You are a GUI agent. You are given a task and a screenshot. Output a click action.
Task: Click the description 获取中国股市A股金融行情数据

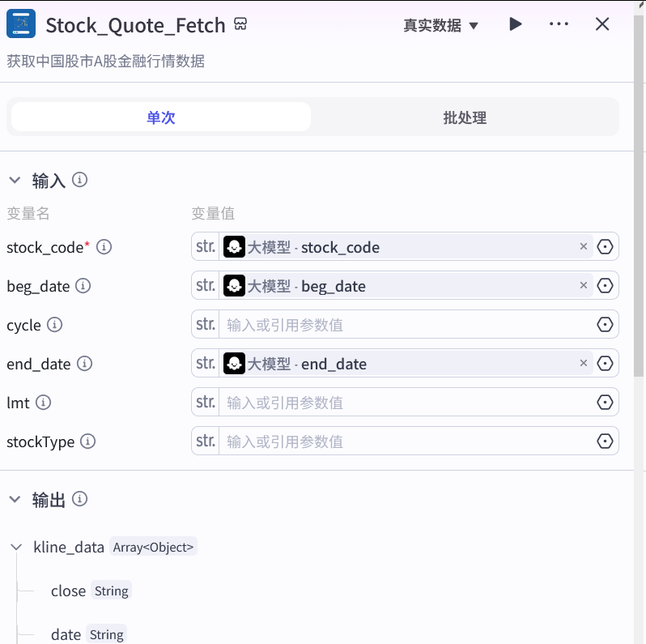[106, 61]
